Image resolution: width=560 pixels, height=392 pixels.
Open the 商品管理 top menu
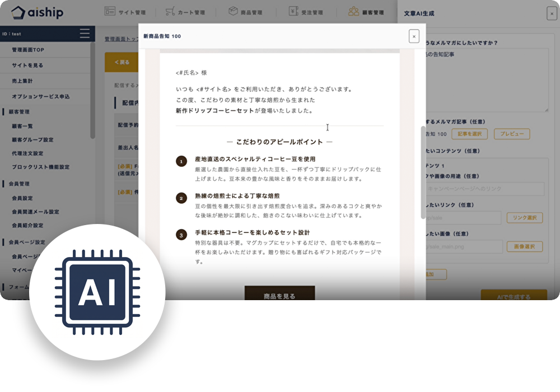point(245,12)
